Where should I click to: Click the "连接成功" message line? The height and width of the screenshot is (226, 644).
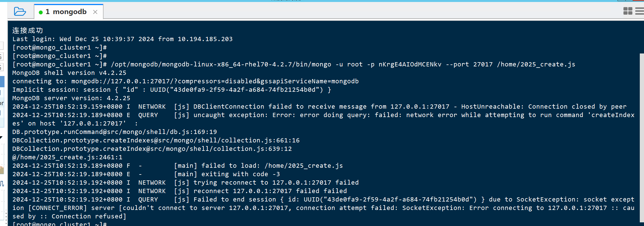click(28, 30)
